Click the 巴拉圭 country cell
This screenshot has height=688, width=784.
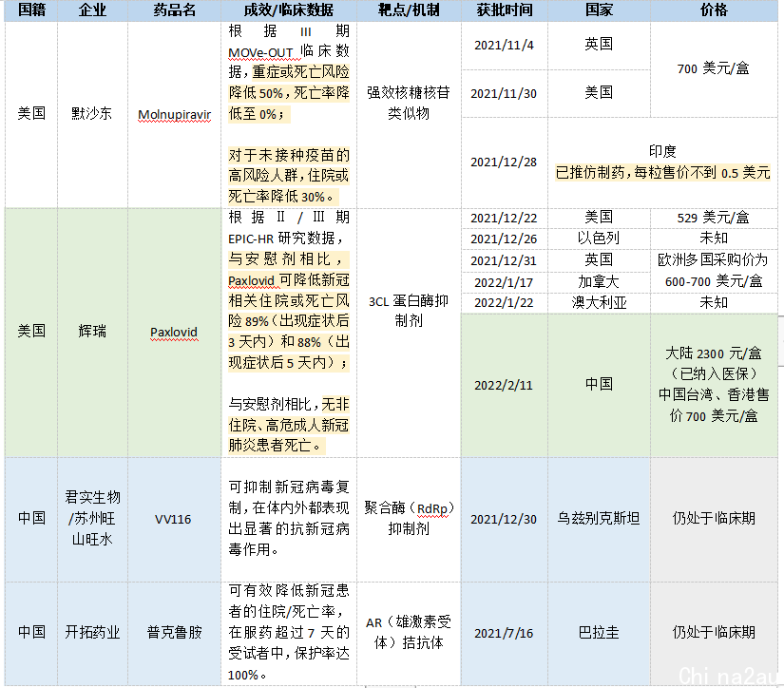[x=599, y=633]
